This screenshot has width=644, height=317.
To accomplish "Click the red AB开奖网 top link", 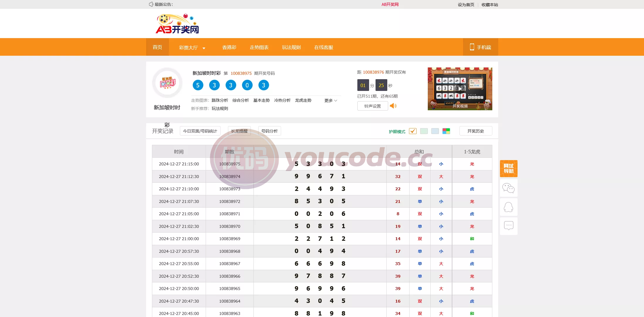I will point(390,4).
